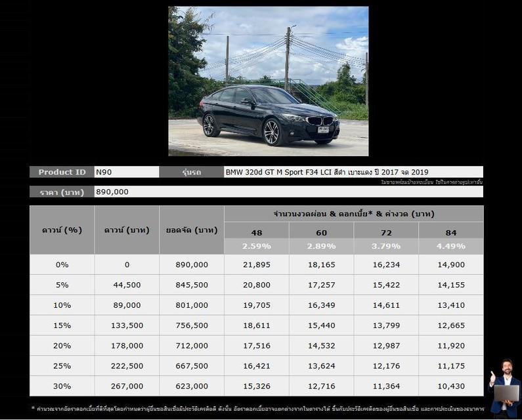Select the 30% down payment row label
The image size is (522, 420).
click(x=62, y=386)
